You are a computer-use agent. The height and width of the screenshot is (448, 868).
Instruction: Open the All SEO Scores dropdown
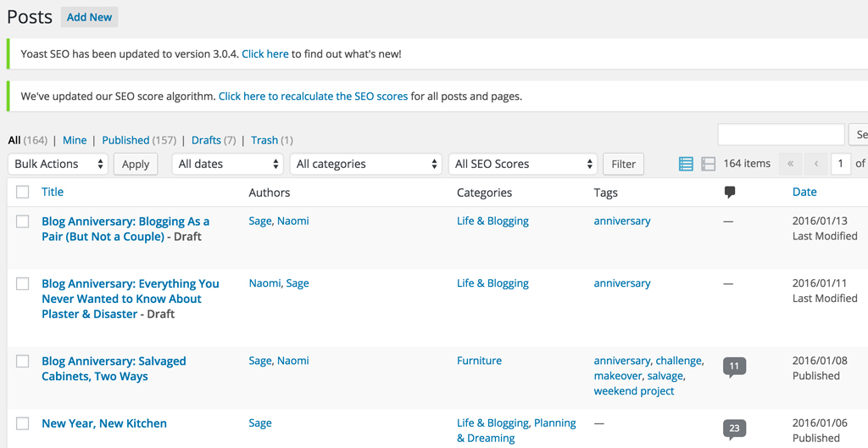[524, 164]
